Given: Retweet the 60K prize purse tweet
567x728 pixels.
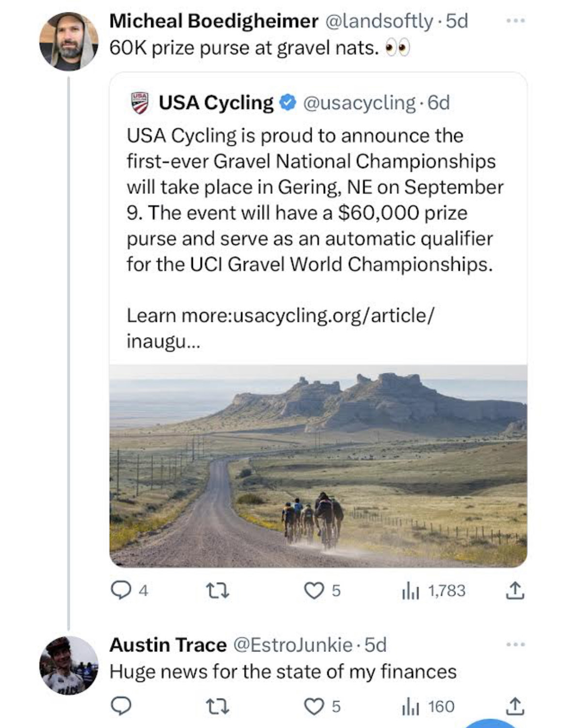Looking at the screenshot, I should pos(218,590).
